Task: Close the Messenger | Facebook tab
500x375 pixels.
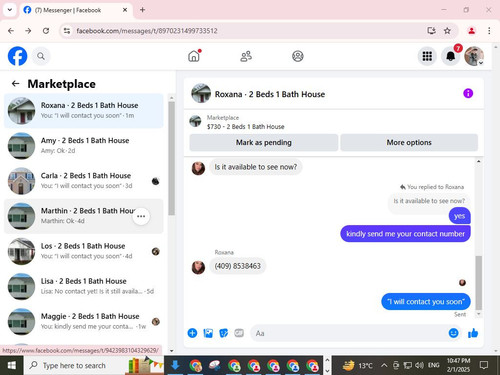Action: 125,10
